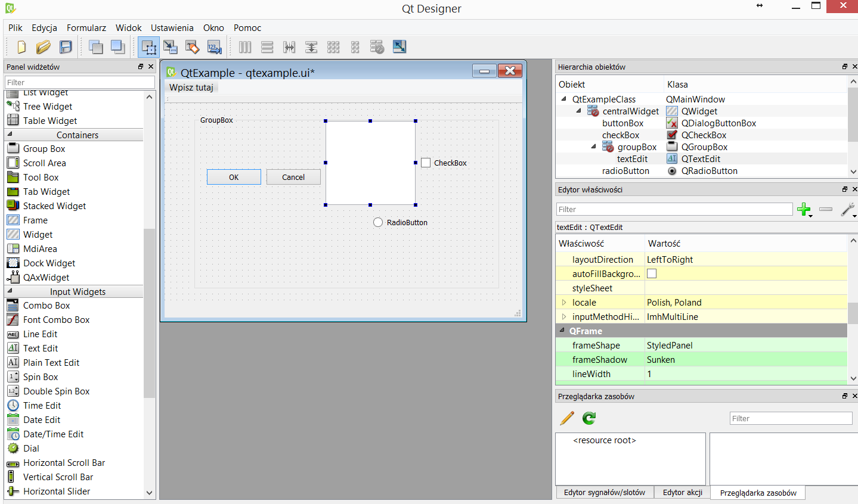Apply Lay Out Vertically in Splitter icon
This screenshot has height=504, width=858.
pyautogui.click(x=311, y=47)
